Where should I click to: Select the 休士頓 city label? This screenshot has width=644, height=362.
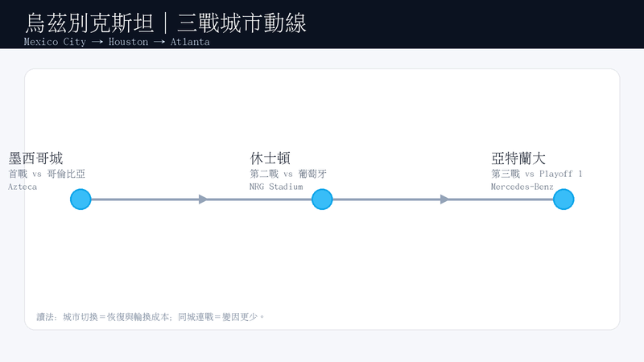click(270, 158)
